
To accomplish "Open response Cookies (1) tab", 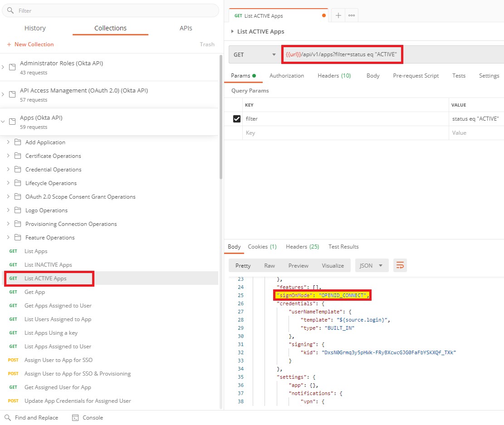I will (x=262, y=247).
